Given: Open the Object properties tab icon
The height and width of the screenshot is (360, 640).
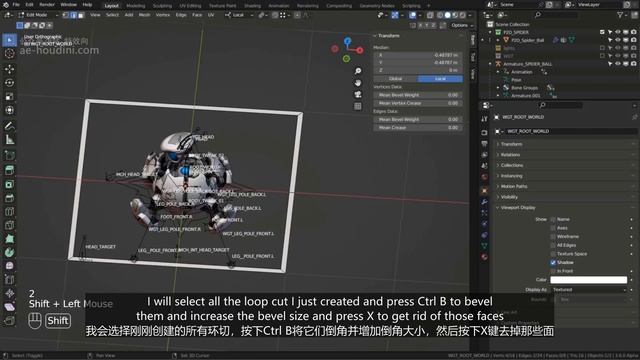Looking at the screenshot, I should [484, 191].
